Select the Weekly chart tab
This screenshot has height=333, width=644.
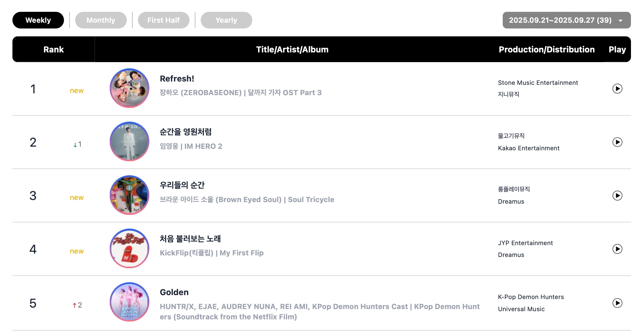(38, 20)
